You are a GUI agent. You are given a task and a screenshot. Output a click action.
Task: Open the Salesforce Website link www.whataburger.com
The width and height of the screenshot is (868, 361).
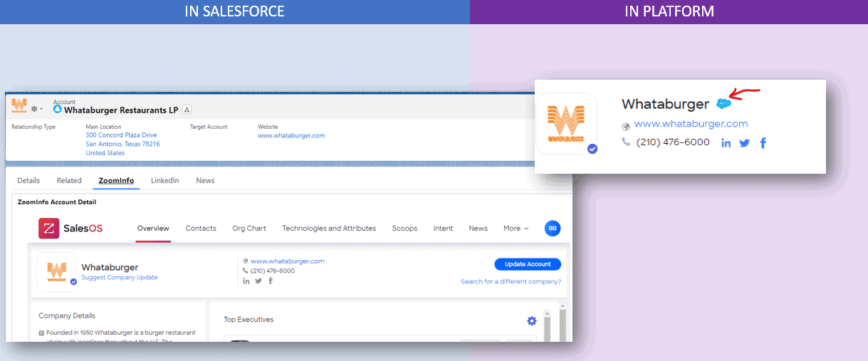click(291, 135)
